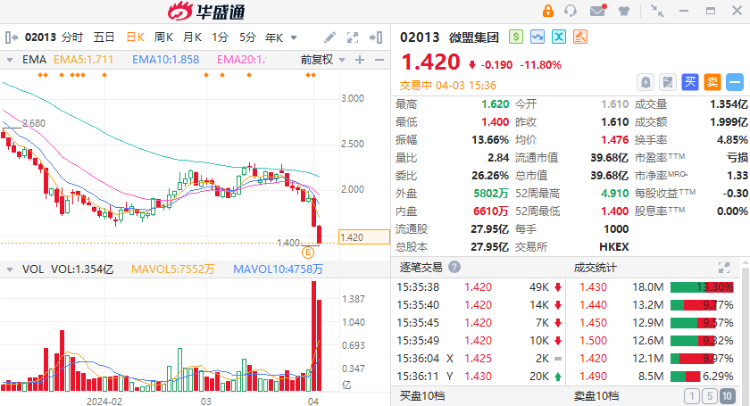Viewport: 750px width, 406px height.
Task: Open the 卖盘10档 section
Action: point(596,396)
